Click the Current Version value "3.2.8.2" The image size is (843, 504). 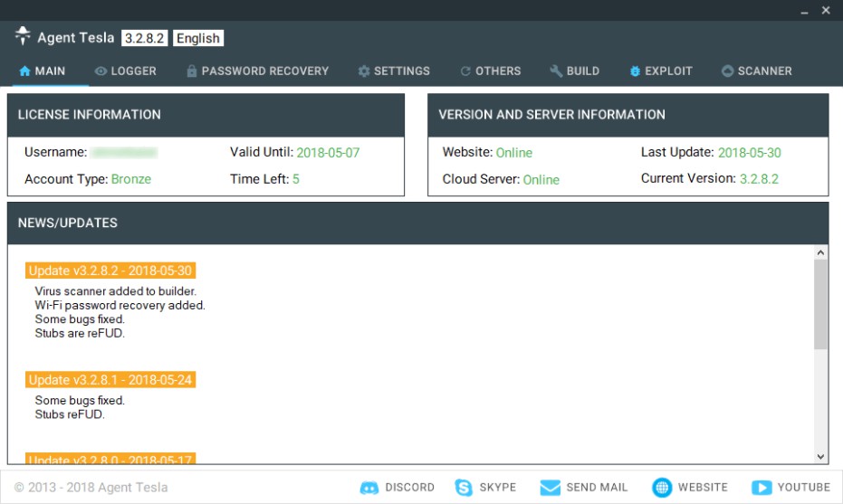point(759,179)
